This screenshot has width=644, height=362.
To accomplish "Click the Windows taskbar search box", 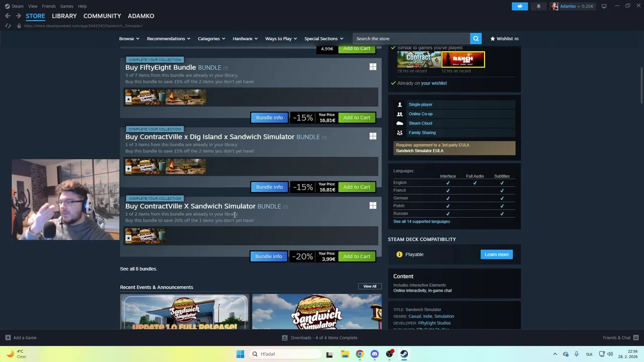I will tap(285, 354).
